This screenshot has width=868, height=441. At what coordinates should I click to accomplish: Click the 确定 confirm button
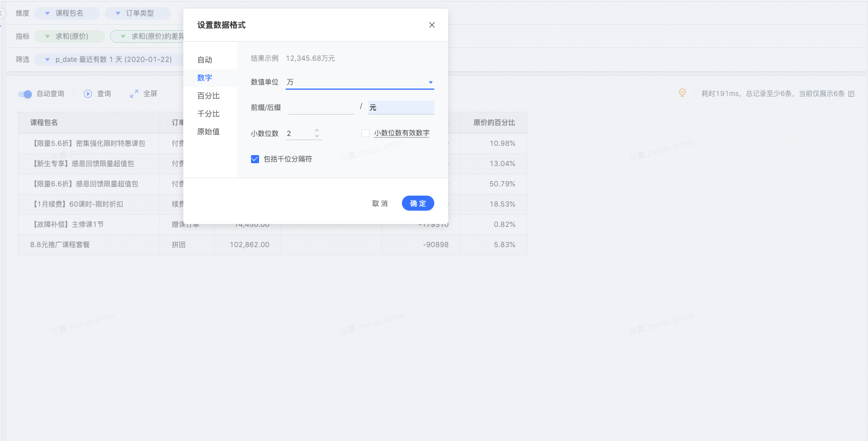(418, 204)
